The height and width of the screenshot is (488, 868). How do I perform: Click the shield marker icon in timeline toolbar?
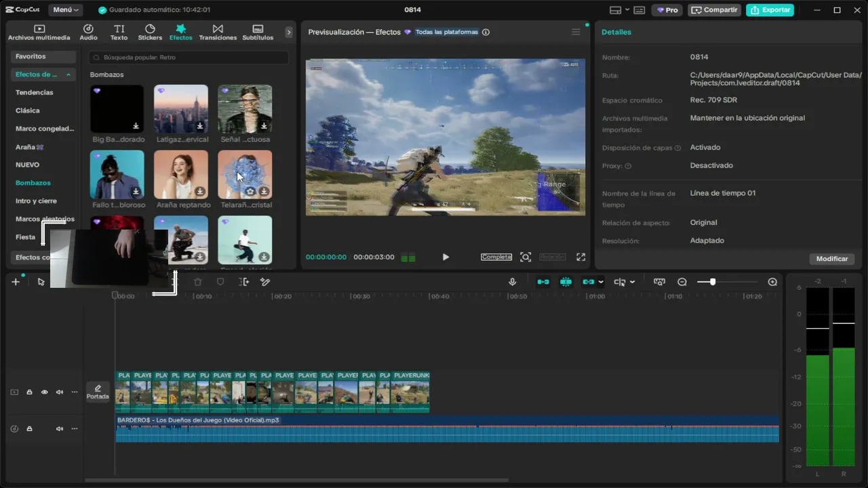tap(220, 282)
